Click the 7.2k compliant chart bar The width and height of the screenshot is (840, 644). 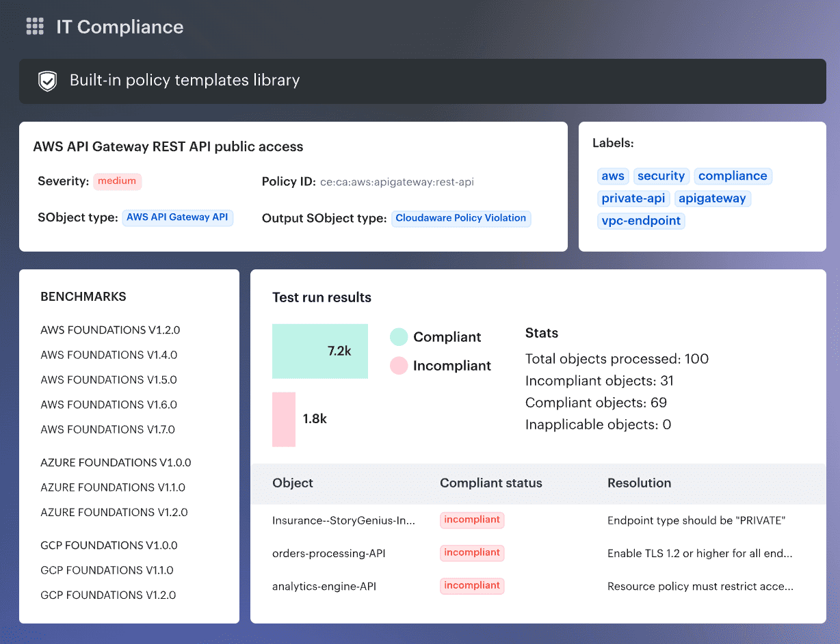tap(319, 351)
